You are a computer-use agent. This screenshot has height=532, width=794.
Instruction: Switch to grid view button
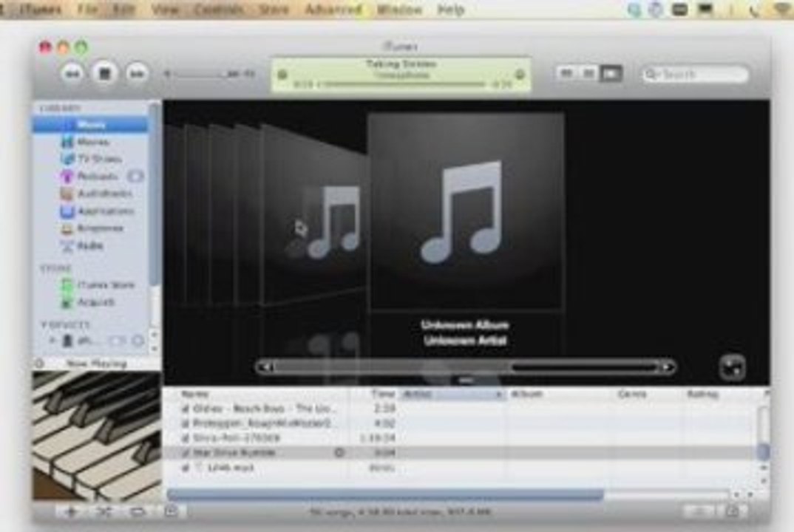coord(589,74)
